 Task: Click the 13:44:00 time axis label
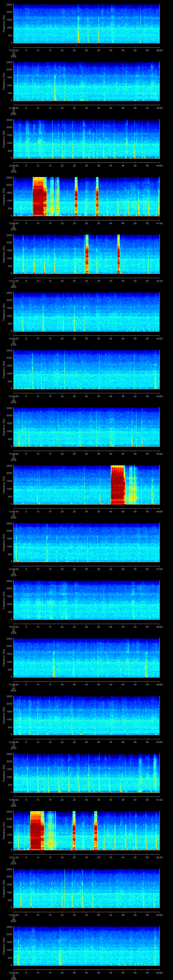13,454
